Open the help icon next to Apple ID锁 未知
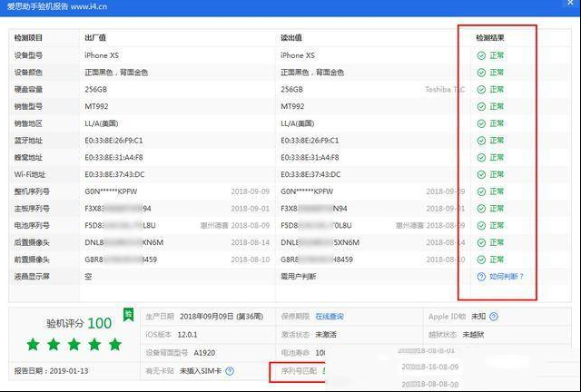This screenshot has width=581, height=392. (494, 317)
